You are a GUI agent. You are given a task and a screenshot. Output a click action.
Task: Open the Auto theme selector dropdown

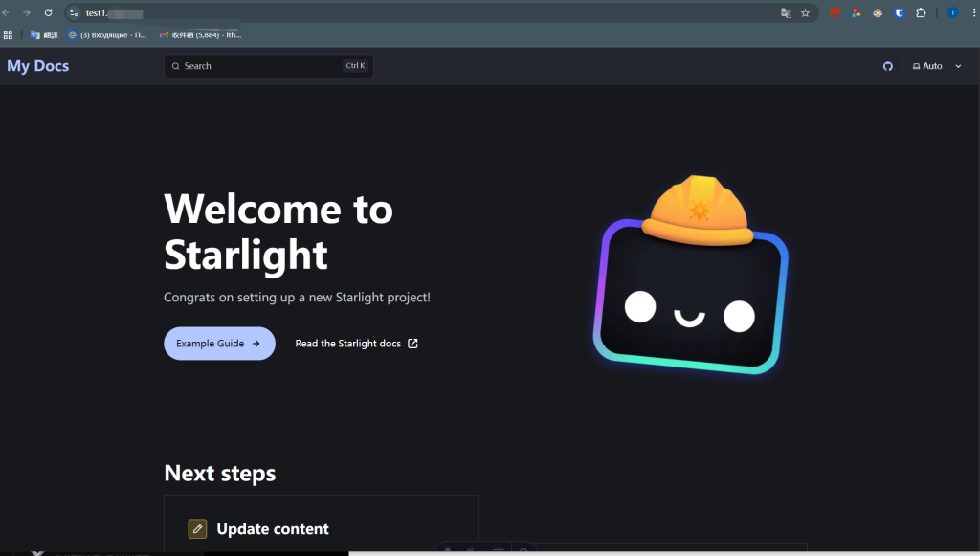coord(935,66)
